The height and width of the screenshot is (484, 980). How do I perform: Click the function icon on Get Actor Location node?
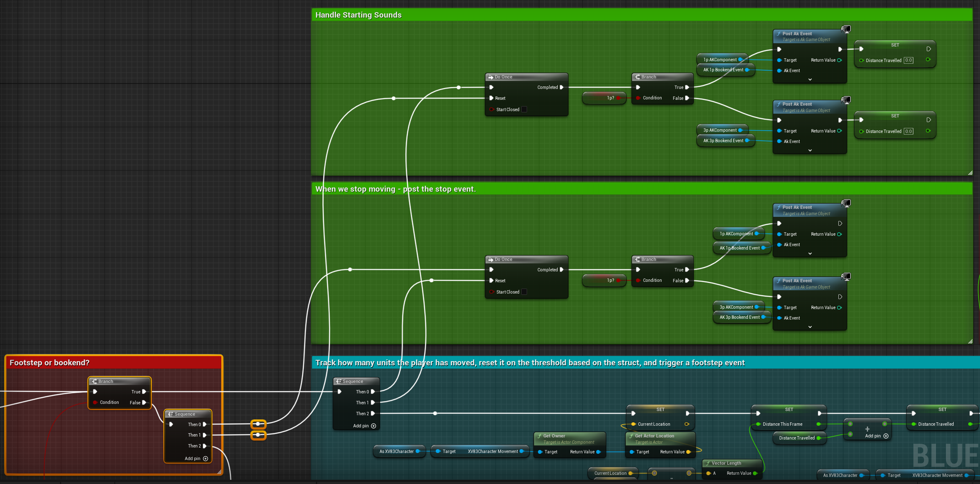[631, 436]
